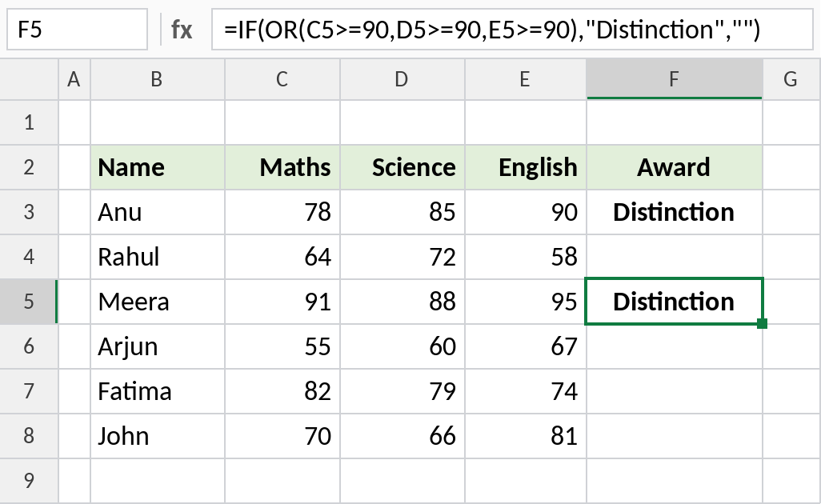Select column G header
The height and width of the screenshot is (504, 821).
pyautogui.click(x=791, y=79)
